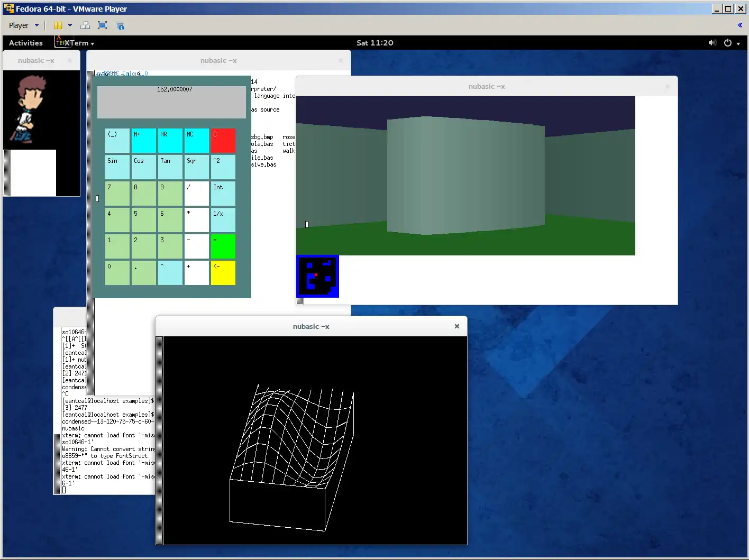This screenshot has width=749, height=560.
Task: Expand the system menu arrow beside power icon
Action: pyautogui.click(x=738, y=43)
